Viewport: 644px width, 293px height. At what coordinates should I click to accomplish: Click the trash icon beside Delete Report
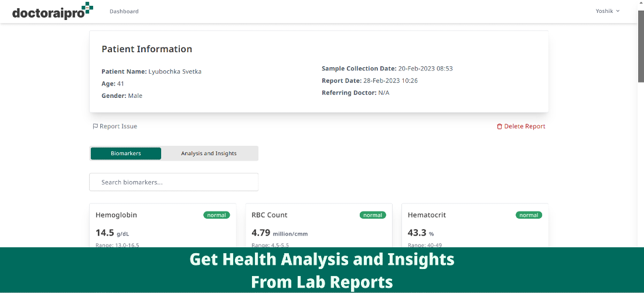(x=499, y=127)
